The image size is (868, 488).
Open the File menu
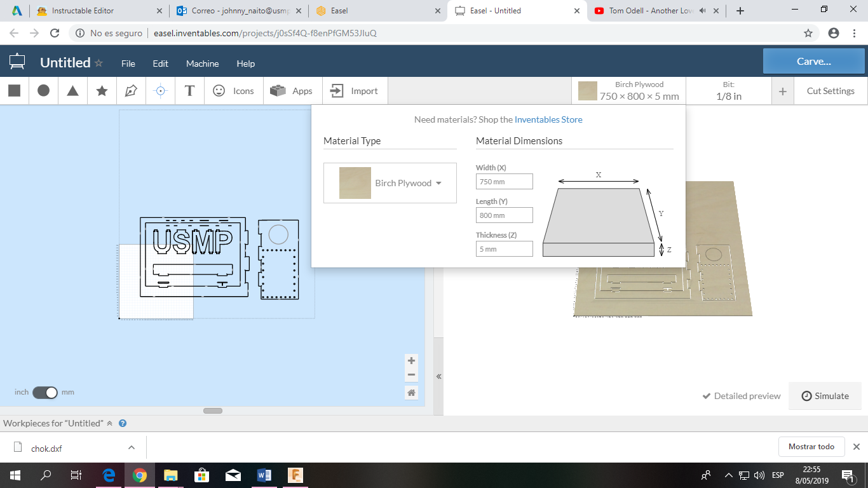coord(128,64)
